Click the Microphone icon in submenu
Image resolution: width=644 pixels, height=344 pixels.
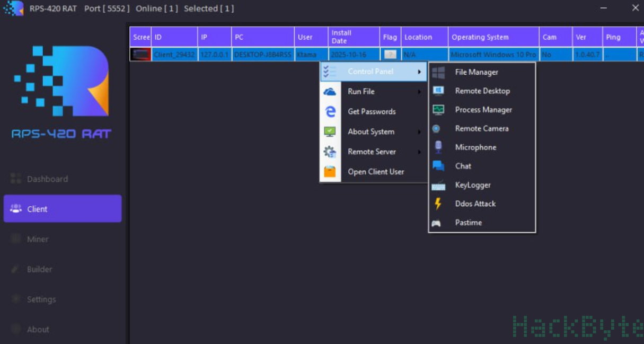point(438,147)
